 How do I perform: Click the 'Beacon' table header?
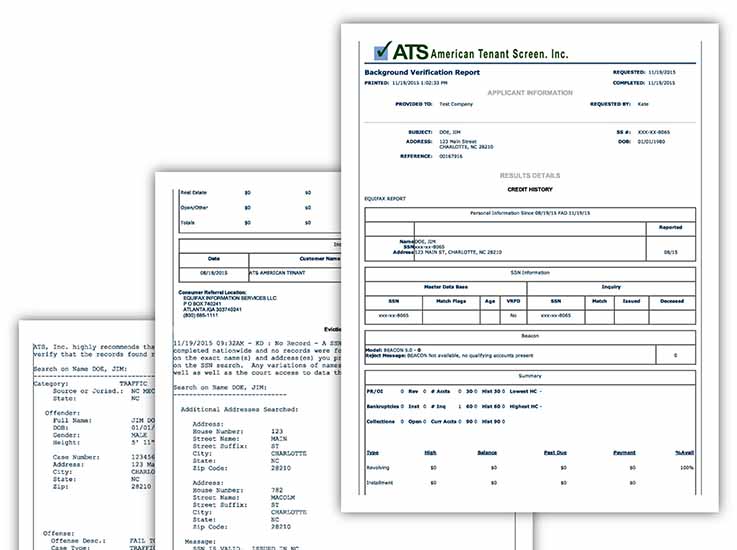(530, 336)
